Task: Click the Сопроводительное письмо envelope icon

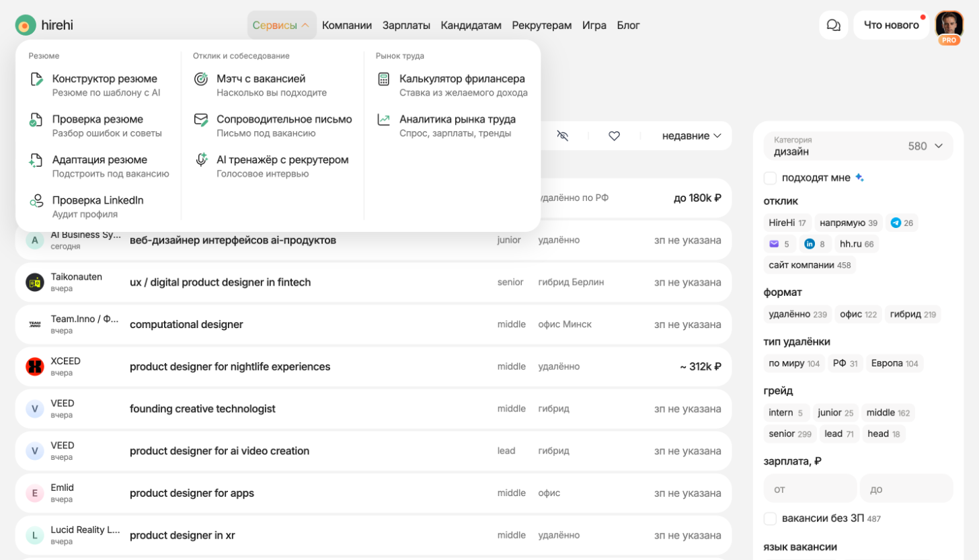Action: click(200, 120)
